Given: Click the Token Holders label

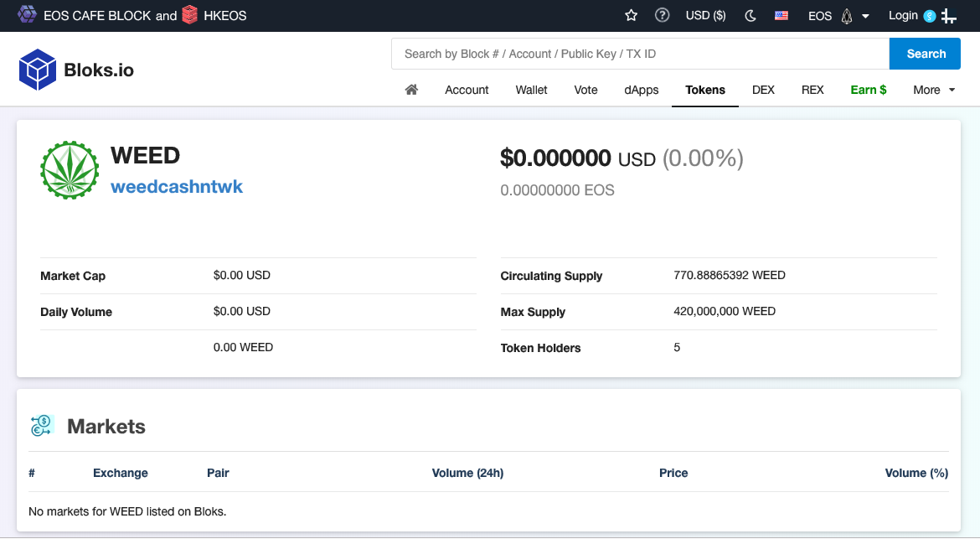Looking at the screenshot, I should (540, 348).
